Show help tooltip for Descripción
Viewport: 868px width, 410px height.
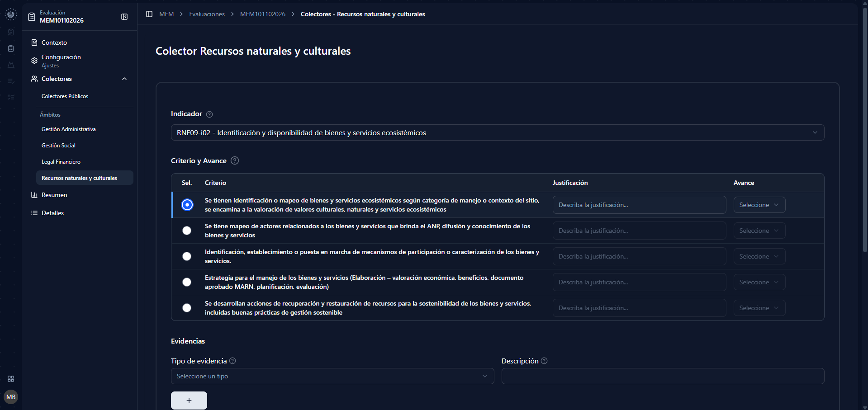[x=544, y=361]
